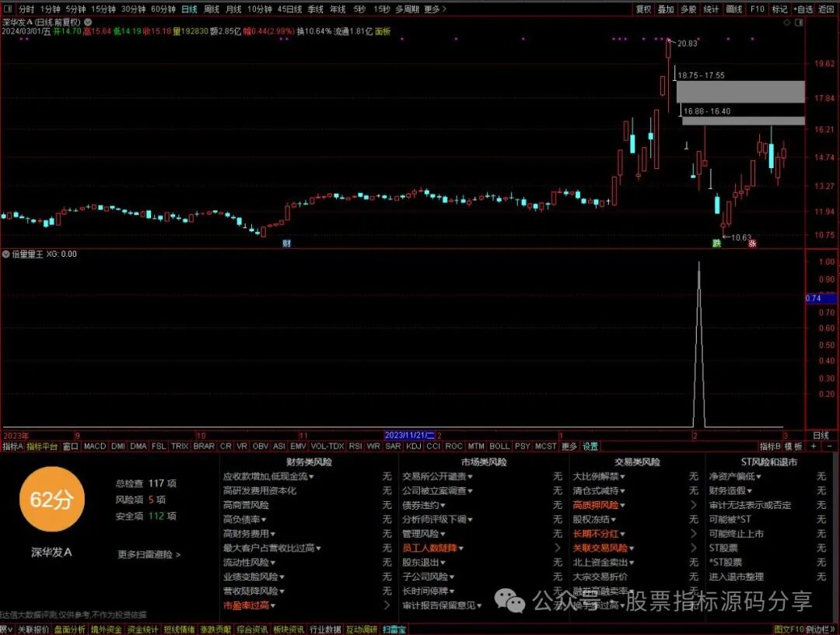Click the info icon after the 深华发A title

coord(88,23)
